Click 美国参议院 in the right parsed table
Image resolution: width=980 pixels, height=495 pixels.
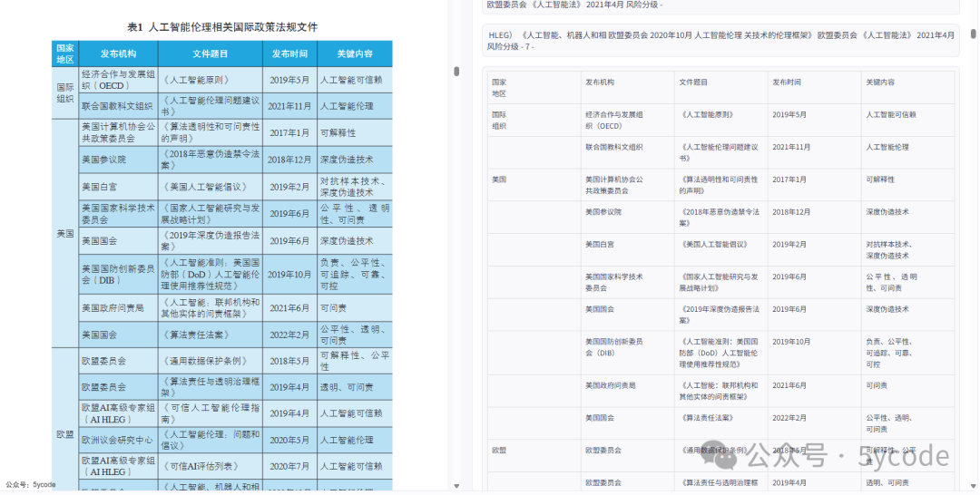[603, 211]
